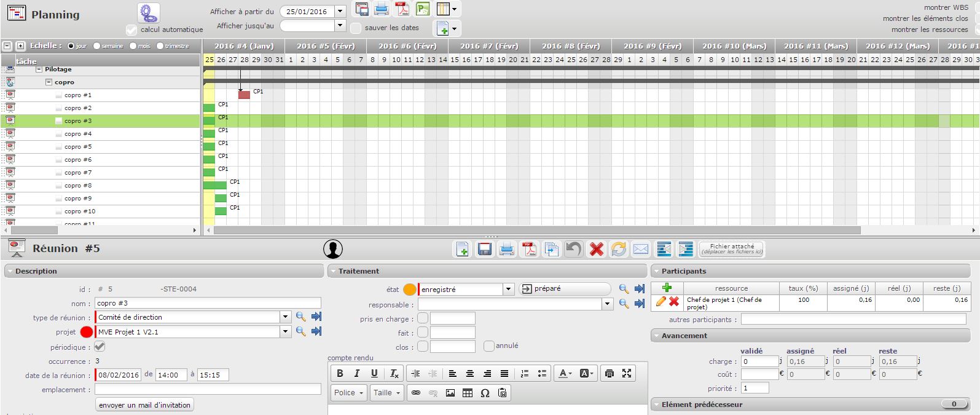Edit the Chef de projet 1 participant row
The width and height of the screenshot is (980, 415).
tap(661, 301)
